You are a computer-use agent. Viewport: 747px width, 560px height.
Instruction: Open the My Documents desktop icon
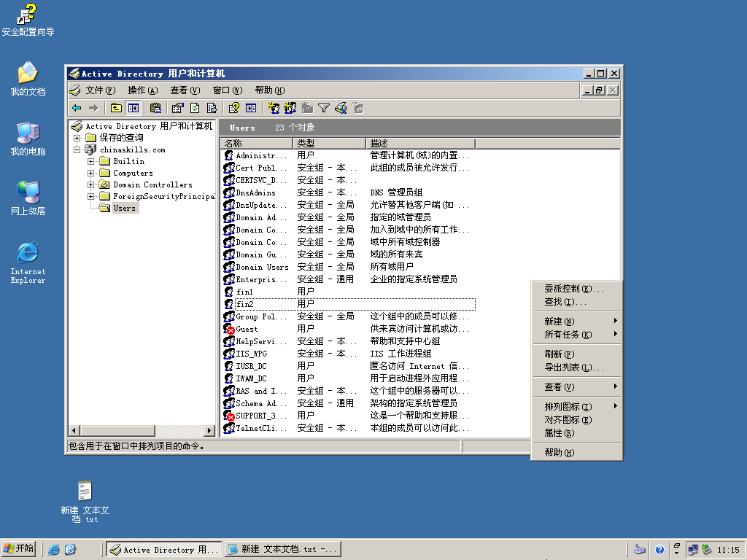(x=28, y=79)
